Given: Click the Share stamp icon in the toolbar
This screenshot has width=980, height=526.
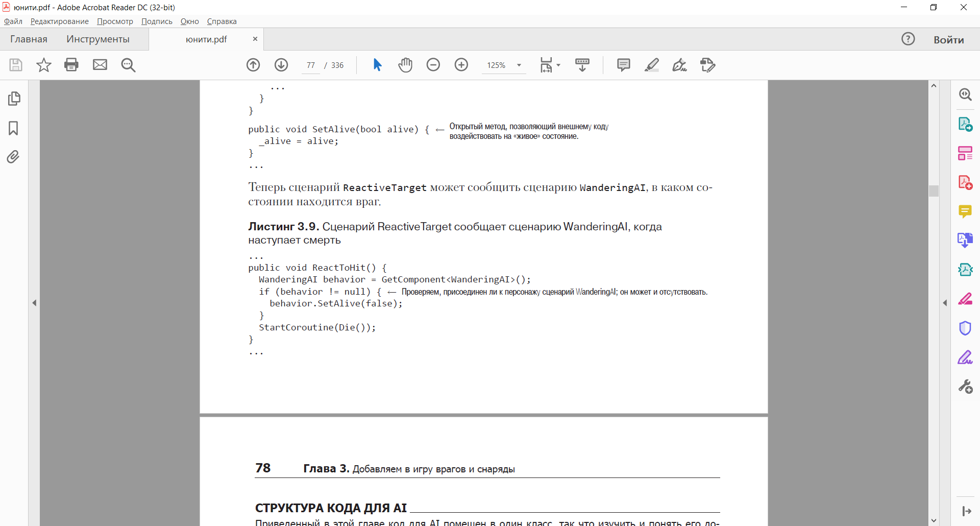Looking at the screenshot, I should 708,65.
